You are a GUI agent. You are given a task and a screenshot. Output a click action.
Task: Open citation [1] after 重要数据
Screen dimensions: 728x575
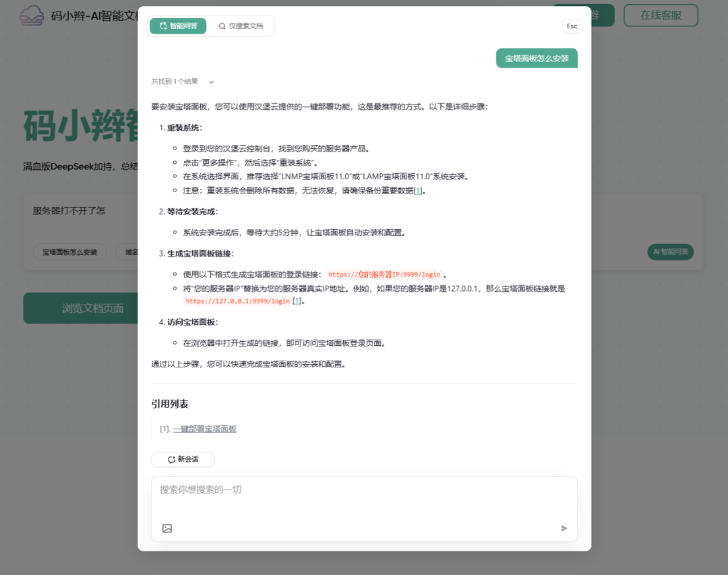(x=418, y=191)
